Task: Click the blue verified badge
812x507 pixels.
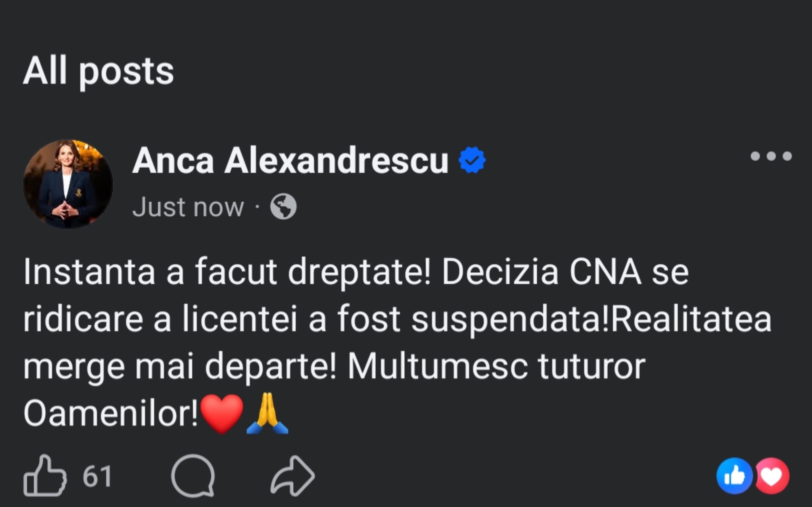Action: coord(472,160)
